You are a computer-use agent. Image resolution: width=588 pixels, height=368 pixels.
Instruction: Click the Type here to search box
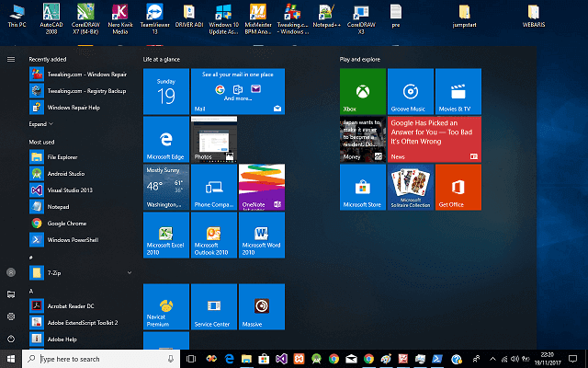tap(101, 359)
